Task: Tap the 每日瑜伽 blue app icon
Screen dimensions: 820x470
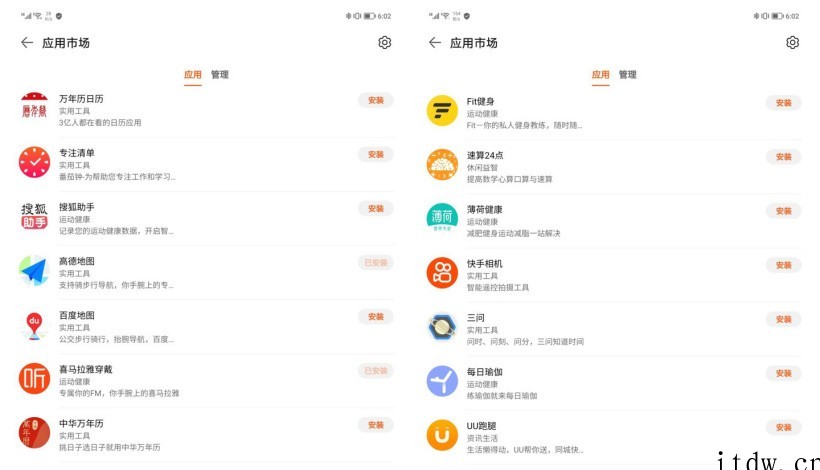Action: tap(442, 381)
